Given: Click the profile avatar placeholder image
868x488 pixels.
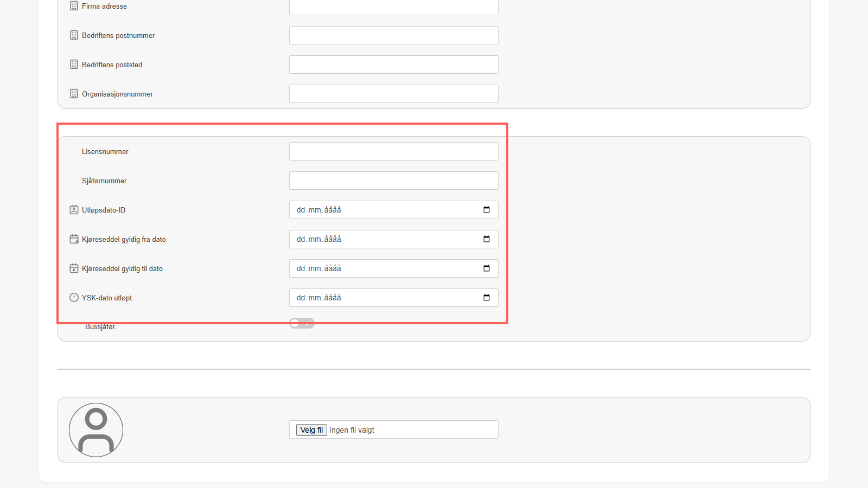Looking at the screenshot, I should [x=96, y=430].
